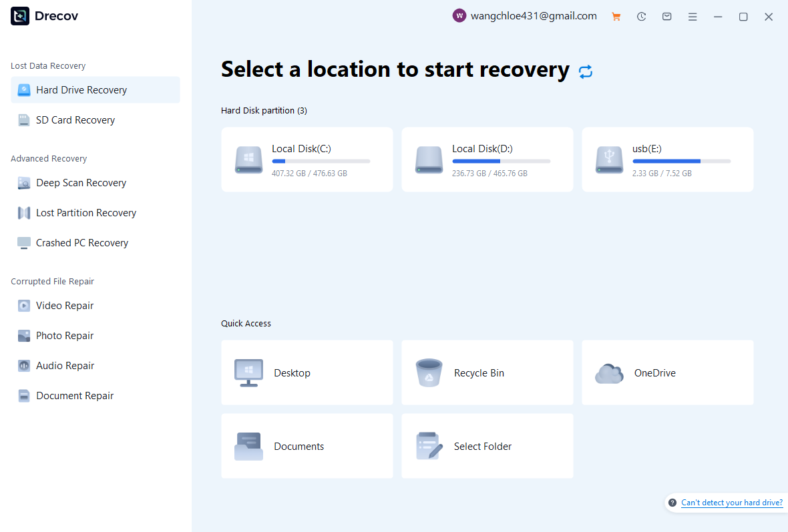Click the Drecov logo icon
The width and height of the screenshot is (788, 532).
tap(20, 16)
